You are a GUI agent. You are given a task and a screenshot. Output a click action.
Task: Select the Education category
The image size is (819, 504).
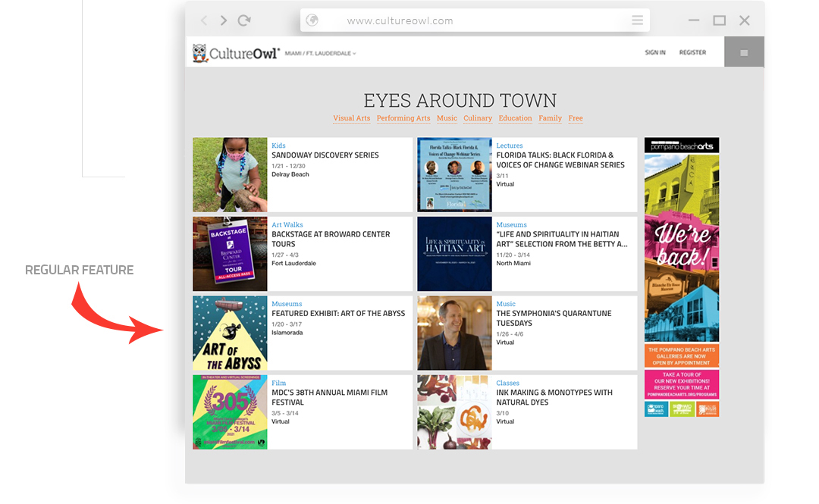(x=515, y=118)
